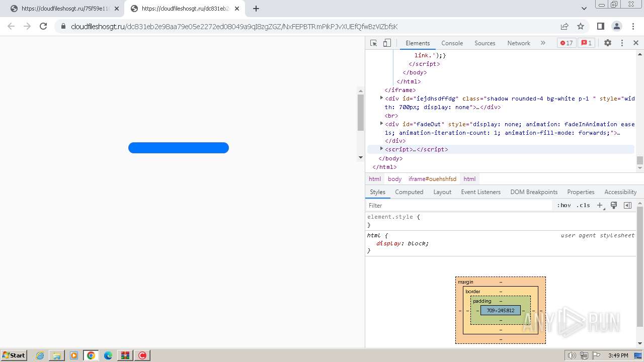Click the styles Filter input field
644x362 pixels.
click(459, 205)
